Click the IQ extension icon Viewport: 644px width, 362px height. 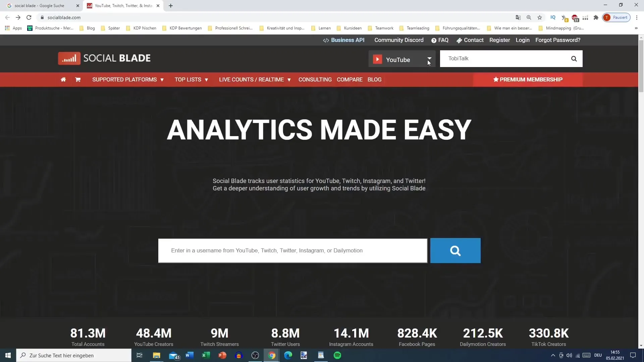click(x=553, y=17)
